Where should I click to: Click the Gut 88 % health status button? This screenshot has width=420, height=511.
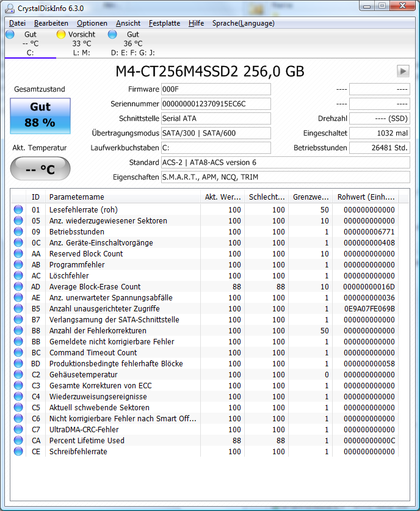[40, 115]
